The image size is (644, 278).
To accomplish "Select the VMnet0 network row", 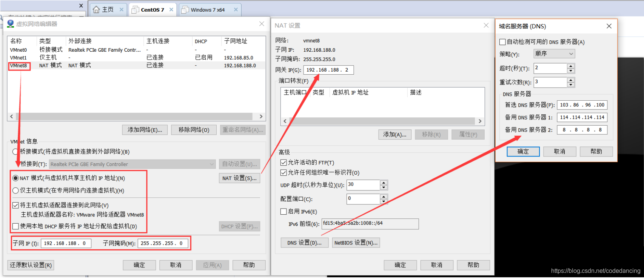I will click(136, 50).
